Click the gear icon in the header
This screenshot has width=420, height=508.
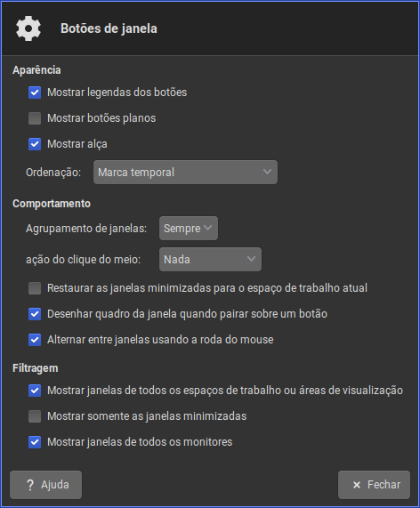pyautogui.click(x=28, y=28)
